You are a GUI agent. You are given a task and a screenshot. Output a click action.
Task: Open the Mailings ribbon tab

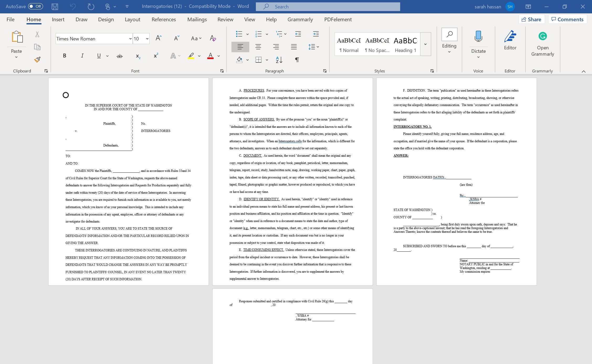[197, 19]
